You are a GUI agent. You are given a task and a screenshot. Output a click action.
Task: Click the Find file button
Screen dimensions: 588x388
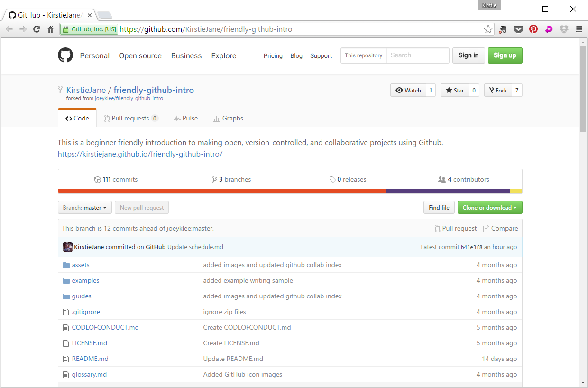pyautogui.click(x=439, y=208)
